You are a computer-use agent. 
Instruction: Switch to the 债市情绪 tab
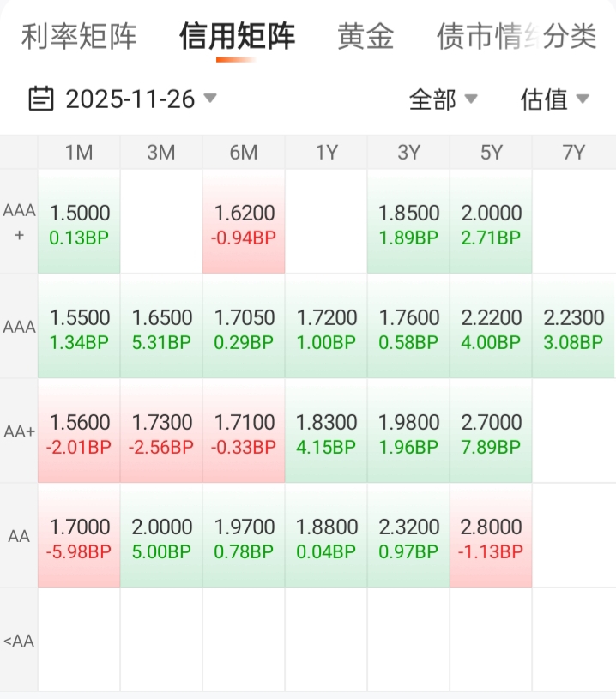coord(485,37)
